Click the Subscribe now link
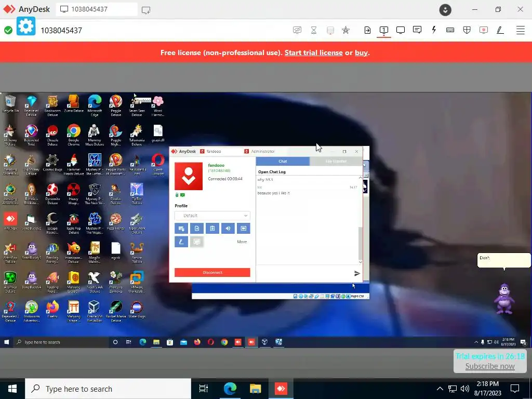 [489, 366]
